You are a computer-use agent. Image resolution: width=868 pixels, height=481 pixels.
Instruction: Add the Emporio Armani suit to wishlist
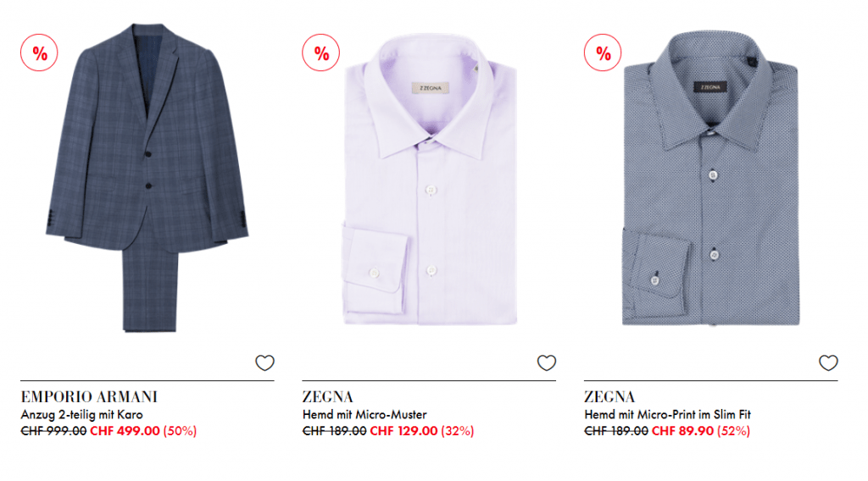(264, 362)
